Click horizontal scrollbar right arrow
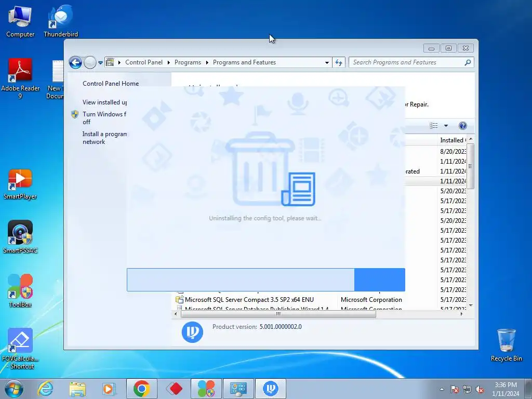 461,314
